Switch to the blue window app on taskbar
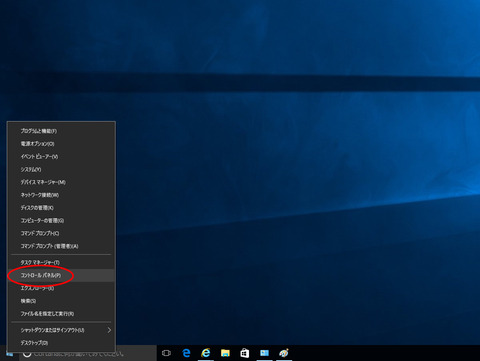Image resolution: width=480 pixels, height=361 pixels. 264,353
